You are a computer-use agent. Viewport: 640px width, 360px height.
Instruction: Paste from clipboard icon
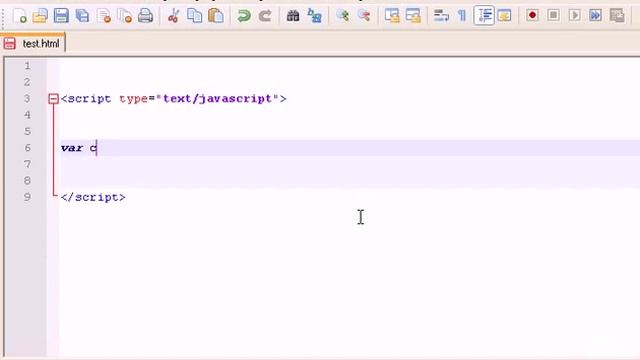pos(216,16)
